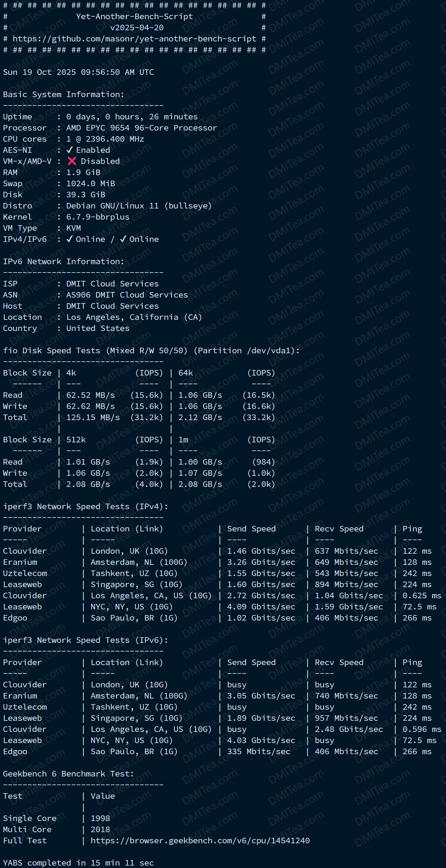This screenshot has height=868, width=446.
Task: Click the Yet-Another-Bench-Script title text
Action: coord(134,17)
